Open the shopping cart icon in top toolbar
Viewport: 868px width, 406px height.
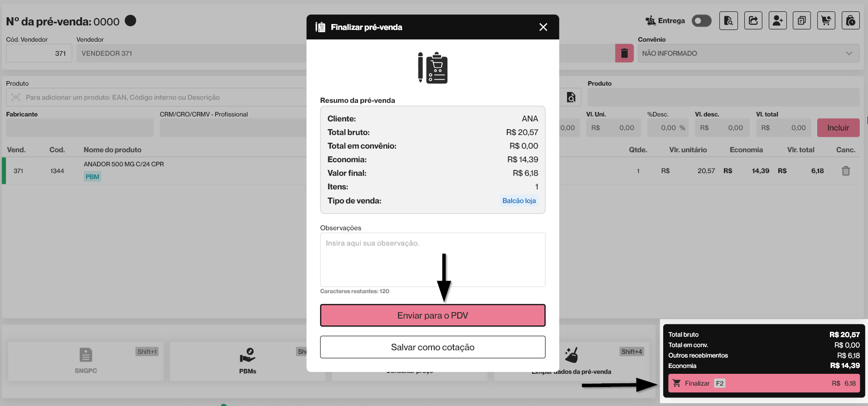pyautogui.click(x=826, y=21)
